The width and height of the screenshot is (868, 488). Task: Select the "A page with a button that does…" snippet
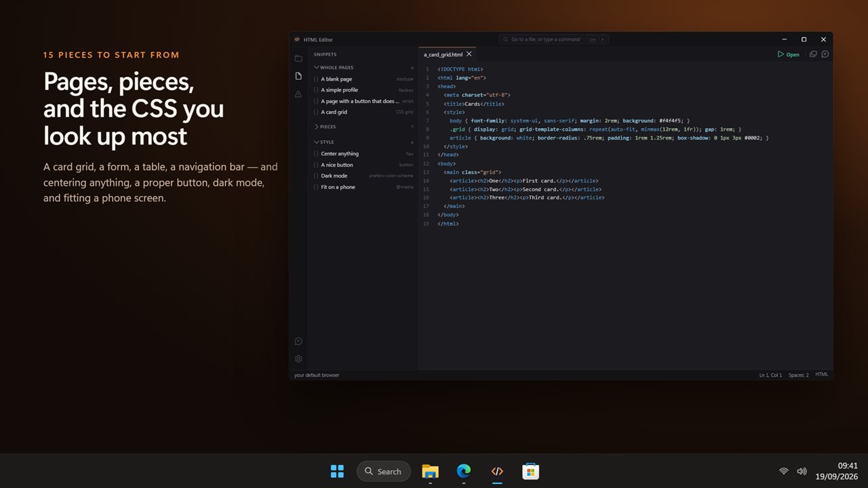tap(363, 101)
